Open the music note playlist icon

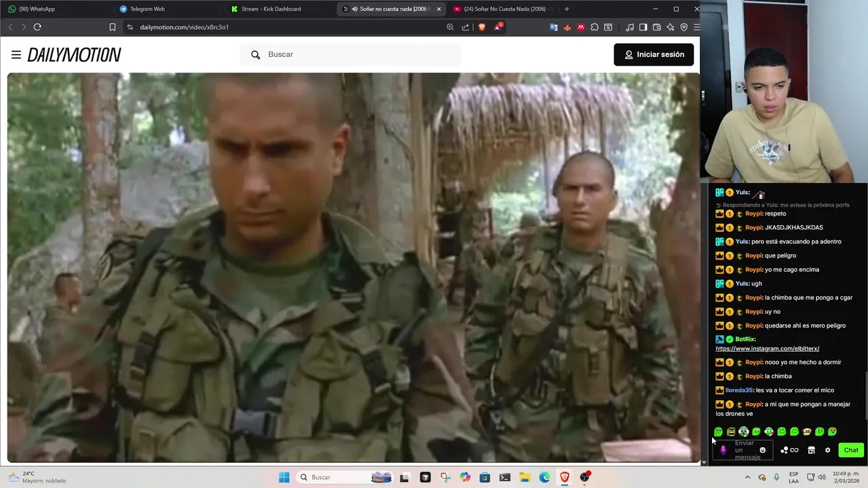629,27
